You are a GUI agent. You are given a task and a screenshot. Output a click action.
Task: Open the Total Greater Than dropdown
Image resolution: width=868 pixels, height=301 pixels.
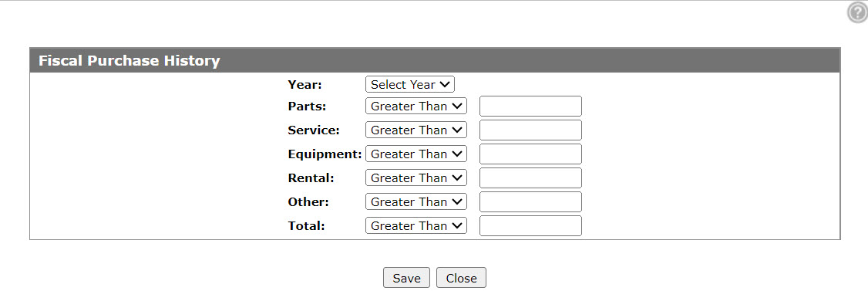pos(416,225)
